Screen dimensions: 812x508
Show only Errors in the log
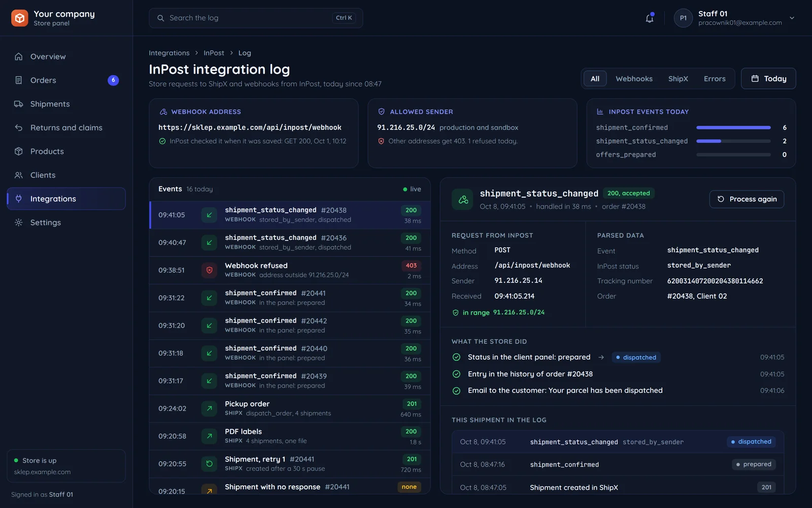[715, 79]
